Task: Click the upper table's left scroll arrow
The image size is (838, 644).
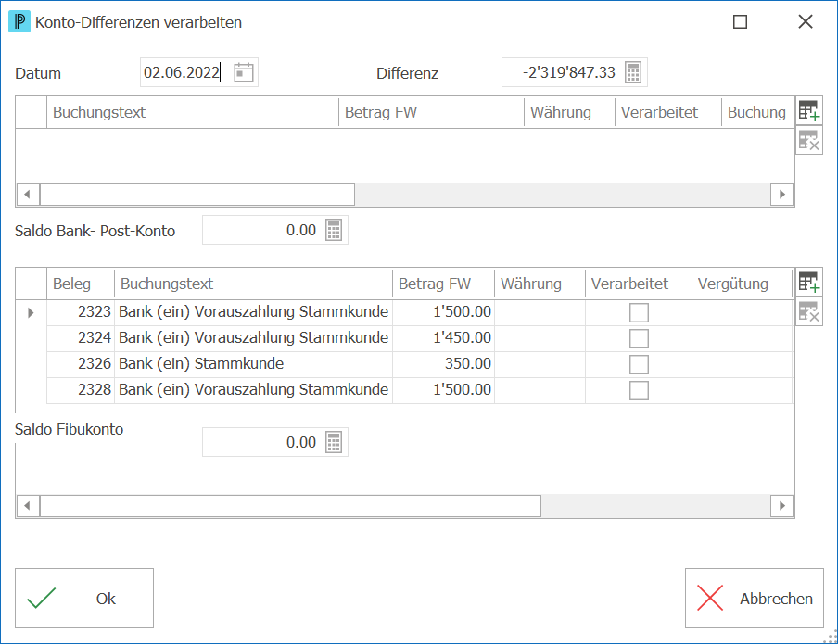Action: pos(28,195)
